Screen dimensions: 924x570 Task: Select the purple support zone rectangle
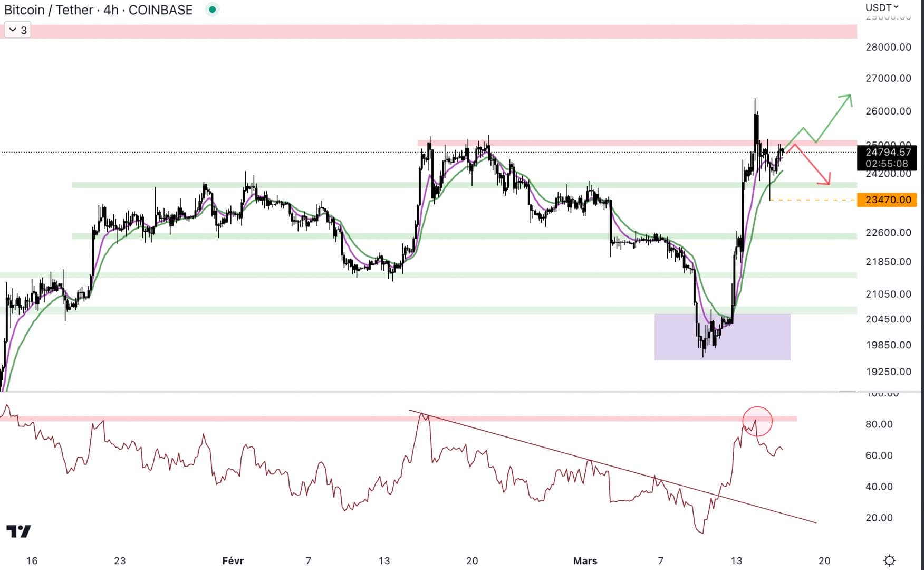[x=722, y=337]
